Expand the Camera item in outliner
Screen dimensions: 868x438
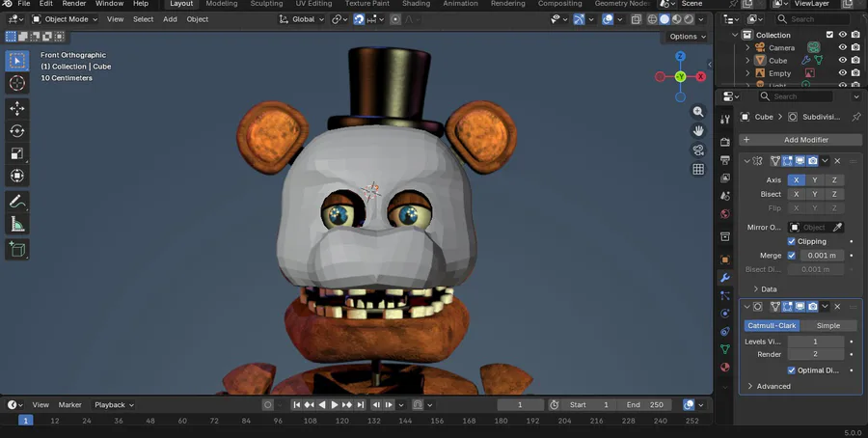[x=747, y=47]
